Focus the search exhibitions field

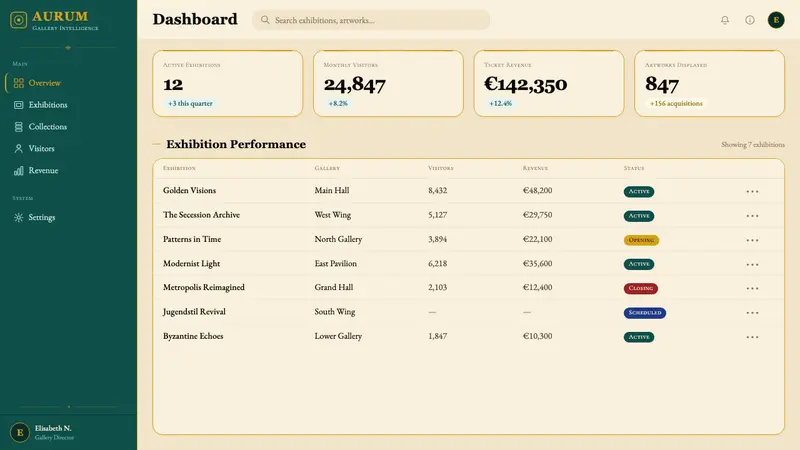click(371, 20)
